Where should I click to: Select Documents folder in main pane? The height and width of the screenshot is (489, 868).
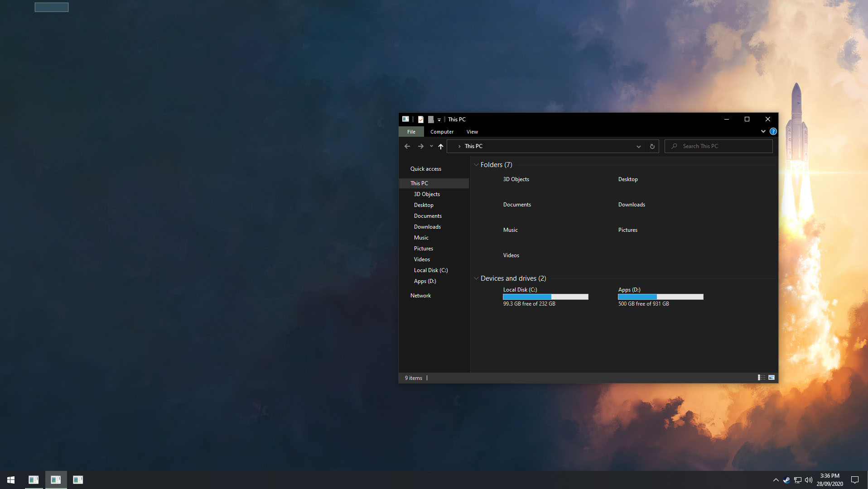tap(517, 205)
